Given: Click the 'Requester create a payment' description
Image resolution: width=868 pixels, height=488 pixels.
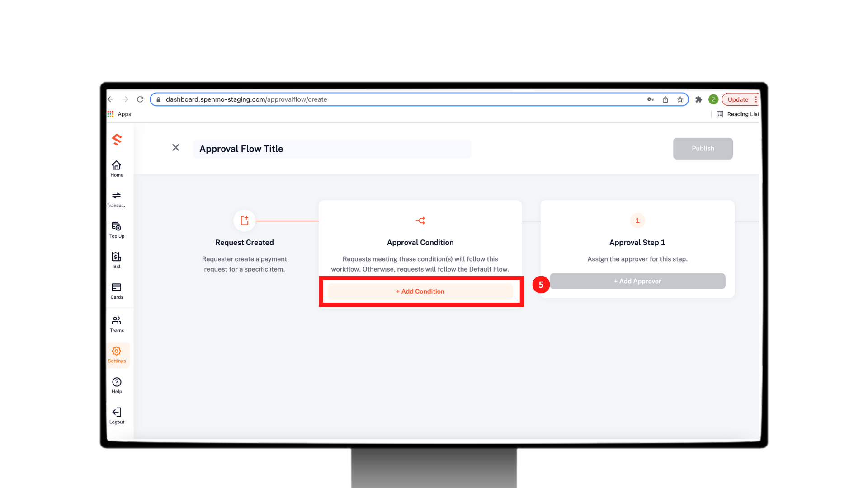Looking at the screenshot, I should [245, 264].
